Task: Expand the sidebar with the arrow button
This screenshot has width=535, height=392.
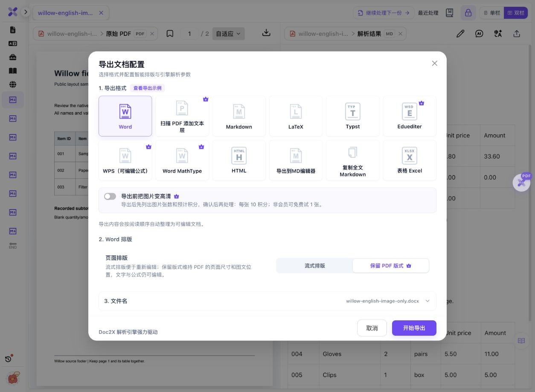Action: click(x=26, y=12)
